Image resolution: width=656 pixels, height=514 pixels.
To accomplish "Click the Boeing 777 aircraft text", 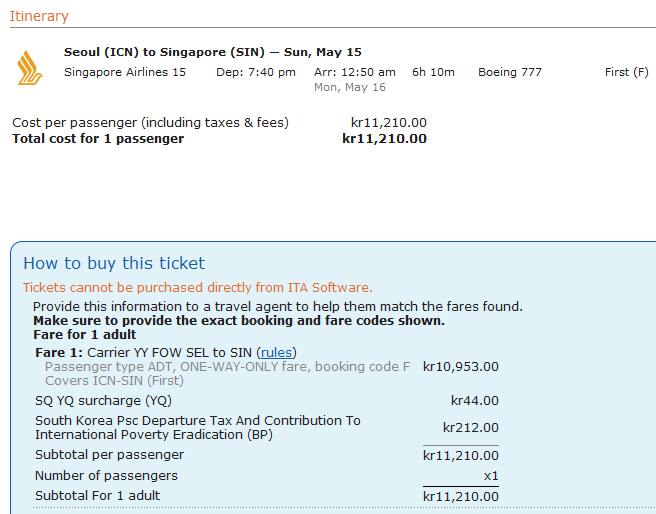I will (x=509, y=72).
